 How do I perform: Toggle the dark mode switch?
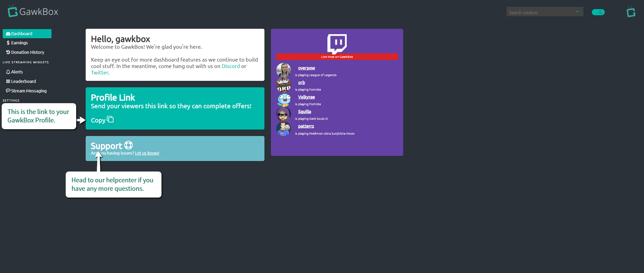pos(598,12)
